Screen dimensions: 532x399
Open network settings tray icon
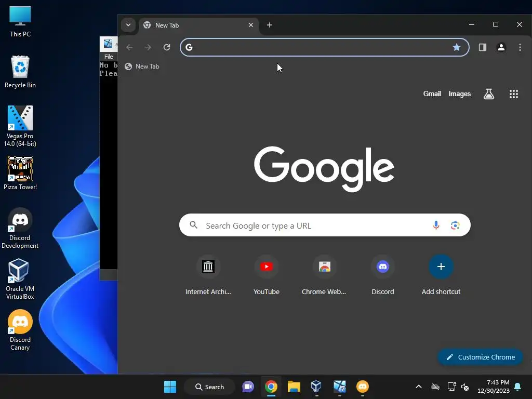point(451,387)
